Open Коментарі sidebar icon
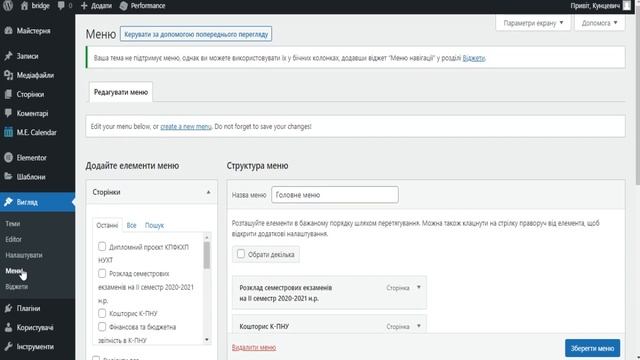 tap(8, 113)
